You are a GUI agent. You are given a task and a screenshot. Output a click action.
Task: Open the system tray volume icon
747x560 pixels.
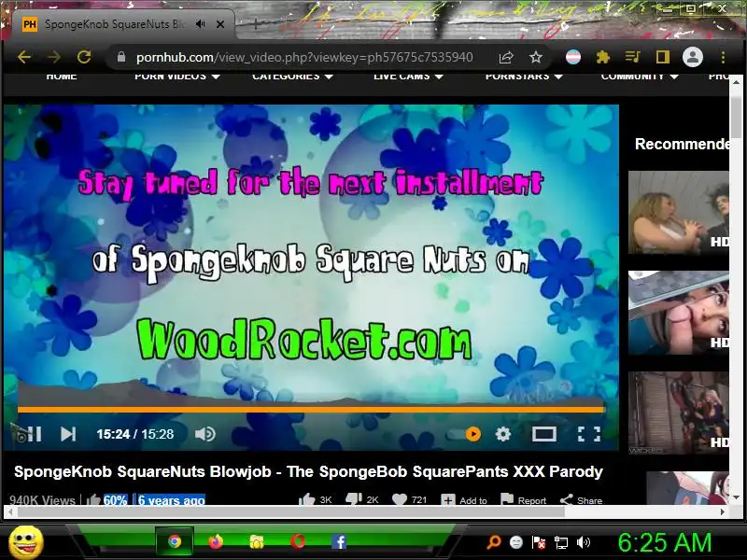pos(584,542)
